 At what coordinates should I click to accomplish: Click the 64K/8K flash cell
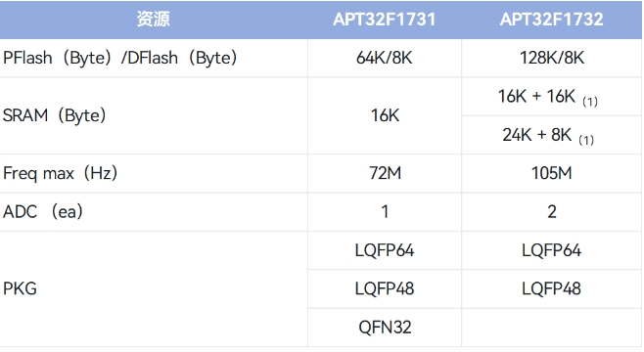(385, 58)
